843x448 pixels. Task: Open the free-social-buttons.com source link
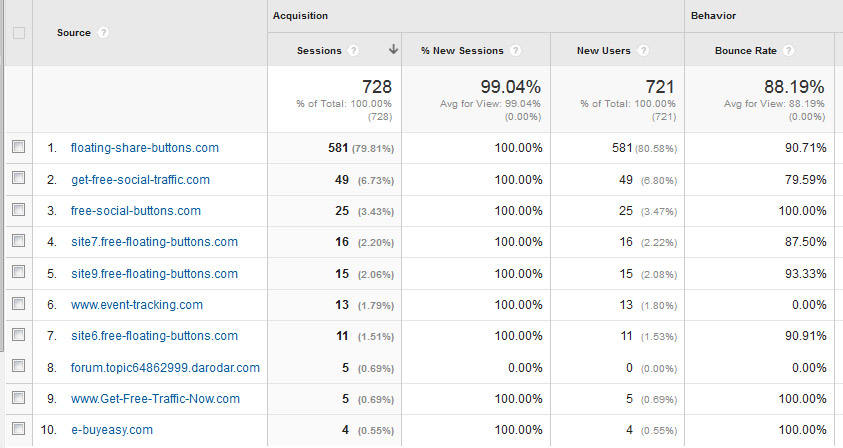click(x=135, y=211)
